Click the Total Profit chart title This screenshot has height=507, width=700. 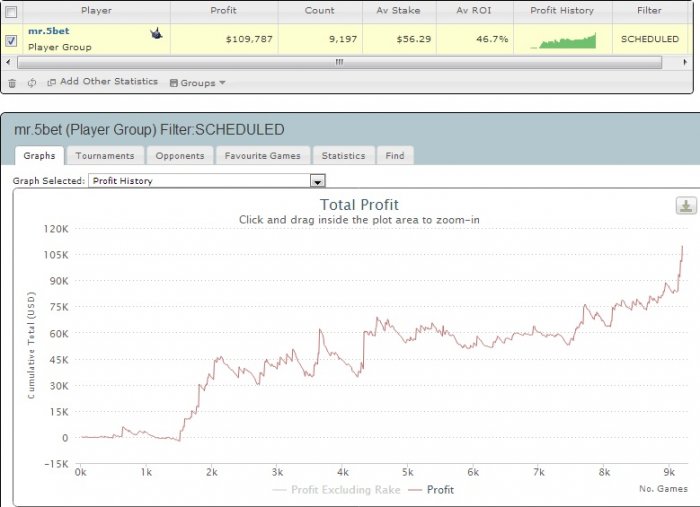(359, 205)
